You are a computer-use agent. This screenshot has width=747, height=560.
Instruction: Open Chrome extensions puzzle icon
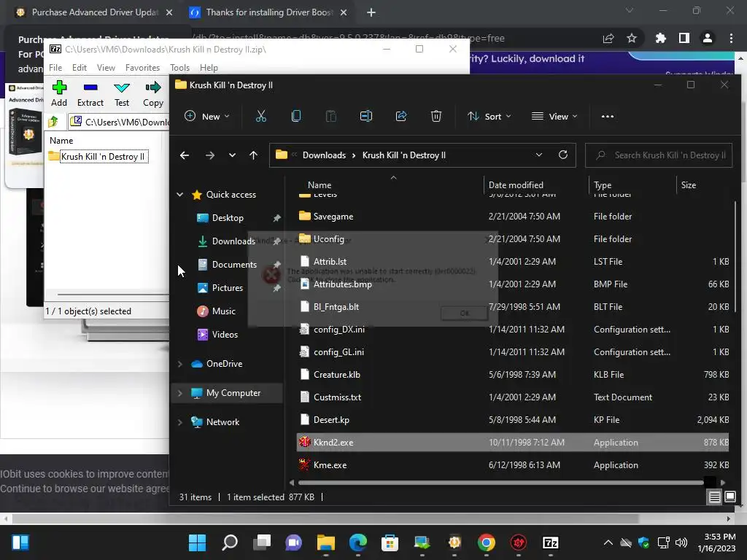tap(660, 38)
